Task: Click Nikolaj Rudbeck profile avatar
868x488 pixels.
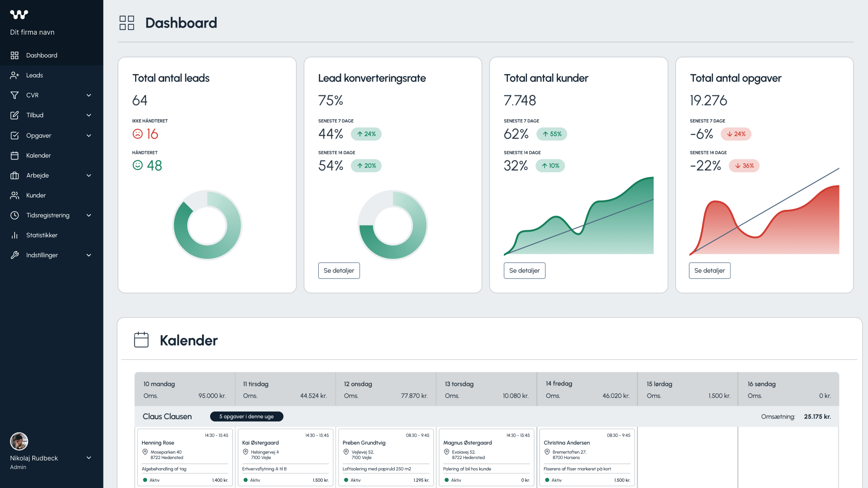Action: (x=19, y=441)
